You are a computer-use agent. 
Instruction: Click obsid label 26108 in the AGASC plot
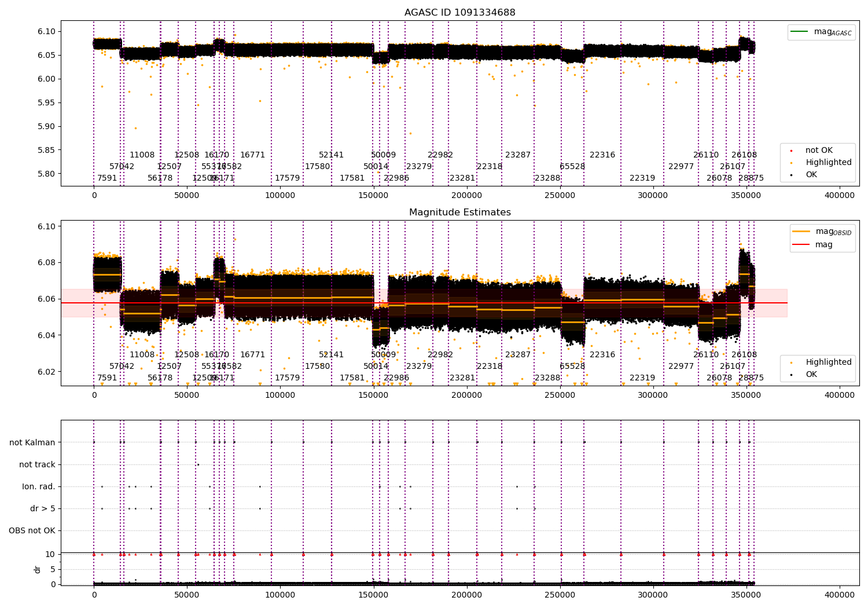[744, 155]
